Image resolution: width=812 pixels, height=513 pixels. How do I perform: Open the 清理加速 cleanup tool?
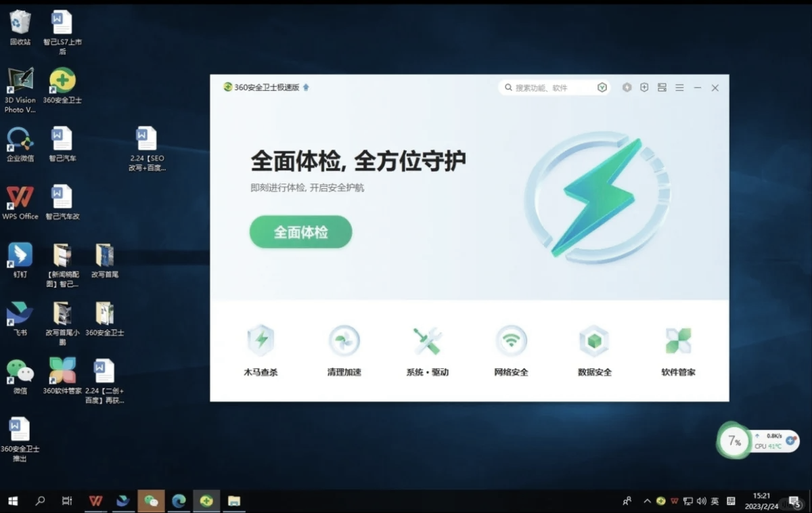(344, 347)
